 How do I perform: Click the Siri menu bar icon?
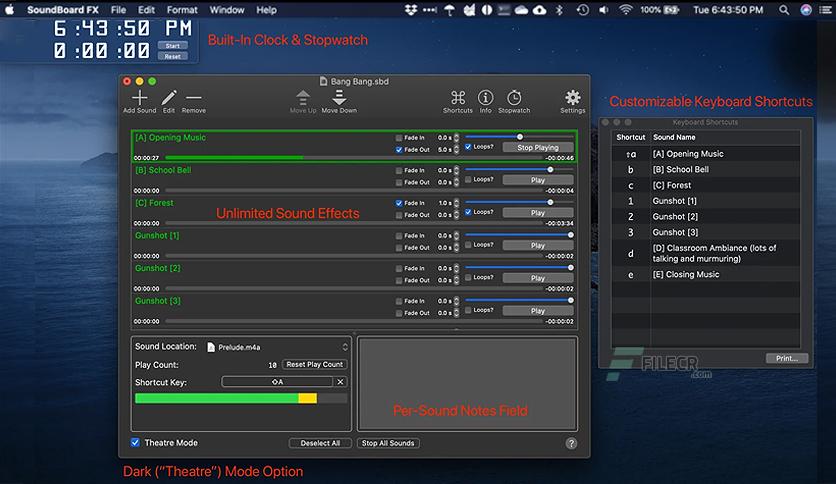click(806, 10)
